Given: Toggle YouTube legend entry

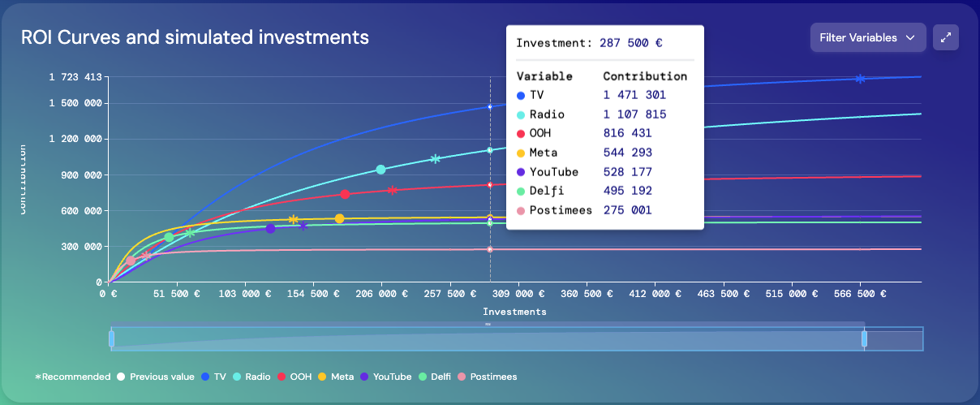Looking at the screenshot, I should [x=386, y=377].
